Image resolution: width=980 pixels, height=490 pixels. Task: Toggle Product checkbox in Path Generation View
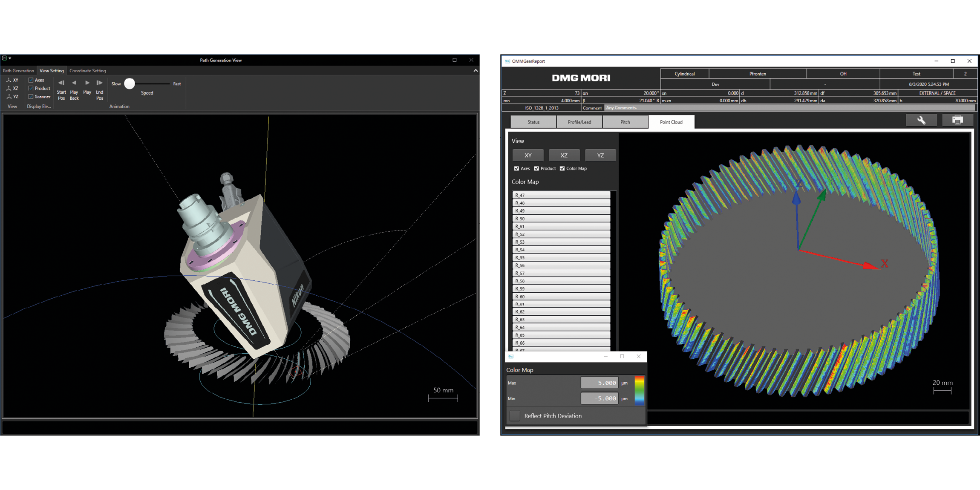pyautogui.click(x=31, y=88)
